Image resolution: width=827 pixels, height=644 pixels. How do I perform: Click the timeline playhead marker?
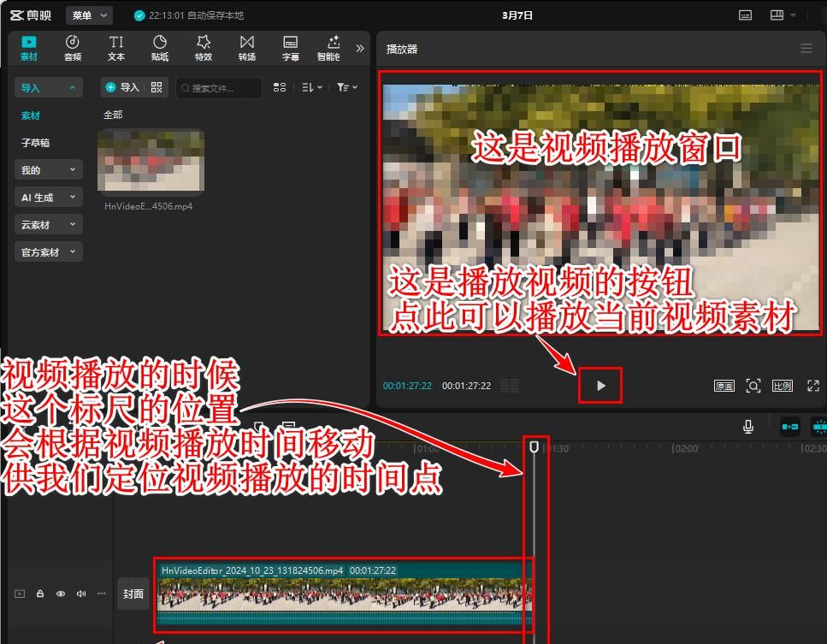[535, 446]
